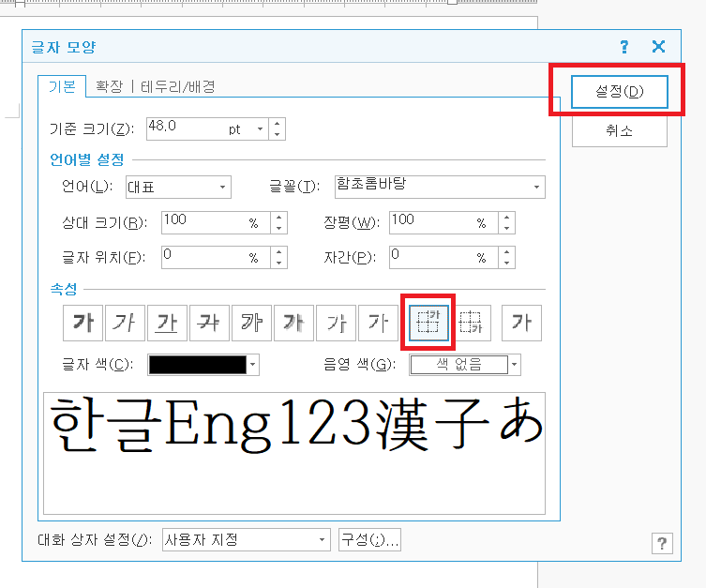Click the 색 없음 shading color box

point(458,365)
